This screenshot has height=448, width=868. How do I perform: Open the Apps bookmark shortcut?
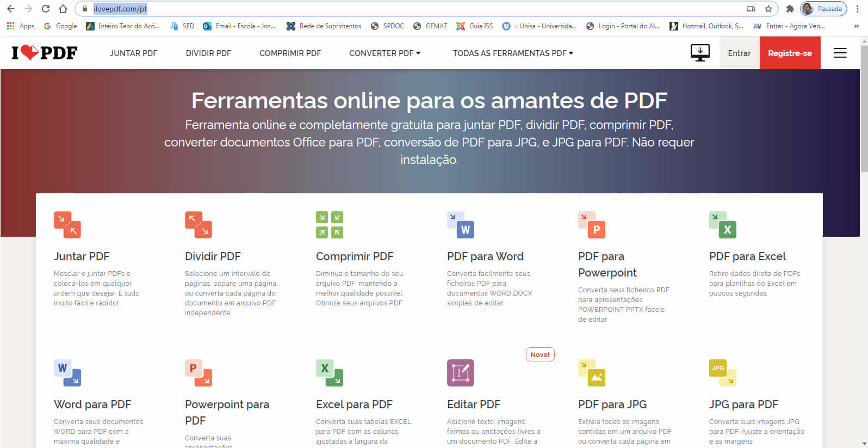20,26
